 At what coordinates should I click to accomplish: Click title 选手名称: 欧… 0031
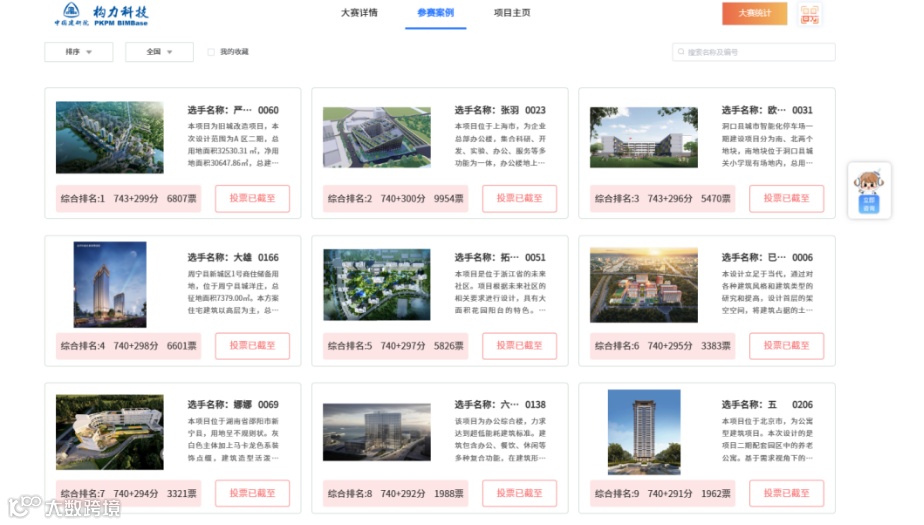click(767, 110)
